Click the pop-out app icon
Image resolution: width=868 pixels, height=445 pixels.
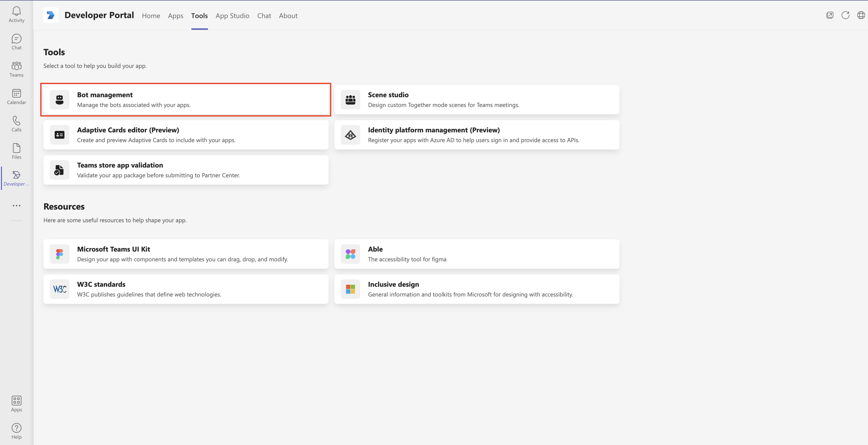[830, 15]
